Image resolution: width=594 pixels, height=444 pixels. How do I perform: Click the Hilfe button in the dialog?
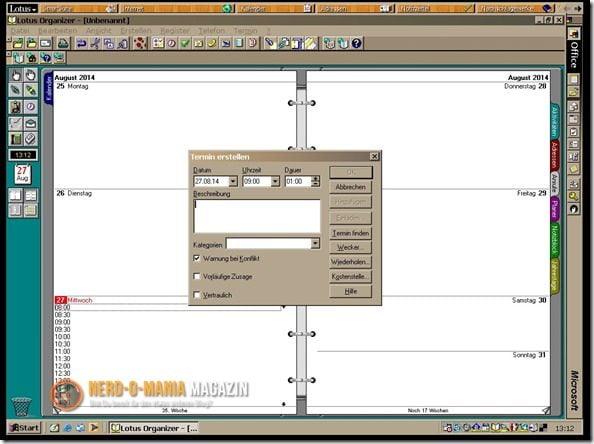(350, 291)
